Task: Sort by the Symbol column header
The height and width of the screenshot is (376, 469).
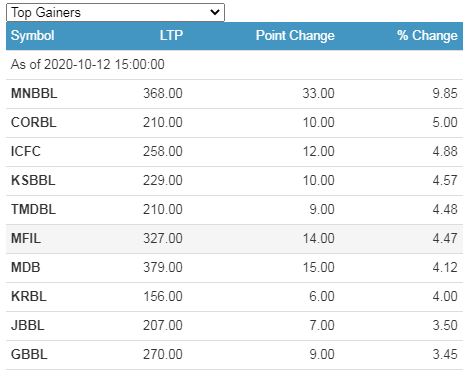Action: pyautogui.click(x=33, y=35)
